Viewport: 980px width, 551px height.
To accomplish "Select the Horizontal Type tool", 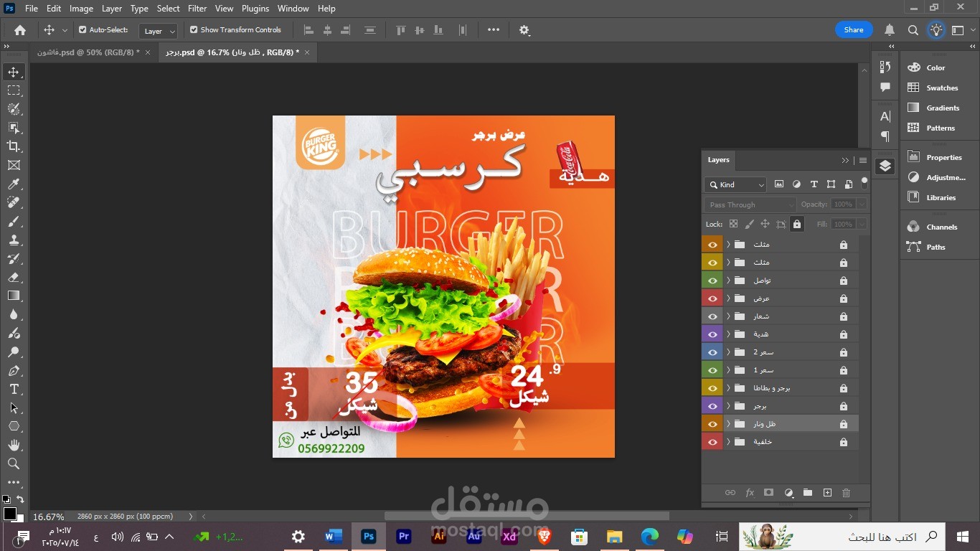I will tap(14, 389).
